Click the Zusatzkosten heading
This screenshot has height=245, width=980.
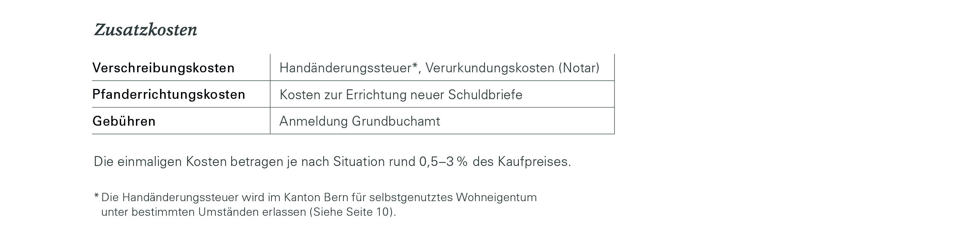[145, 30]
